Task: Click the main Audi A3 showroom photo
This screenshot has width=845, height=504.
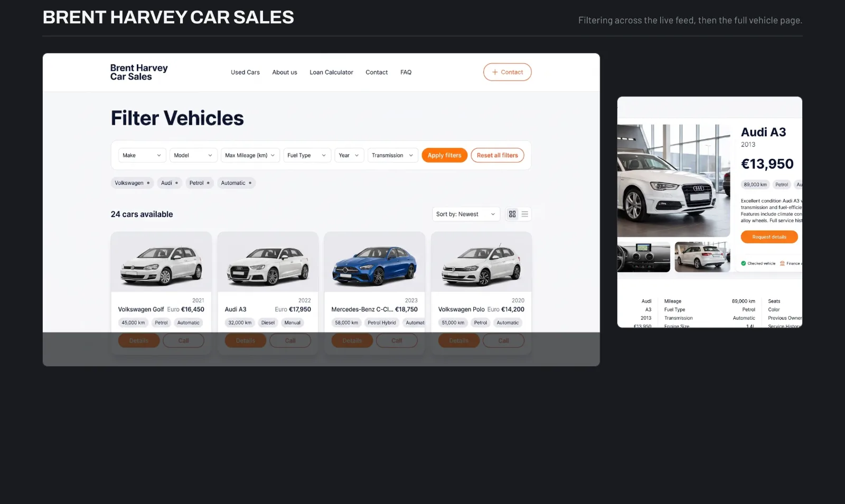Action: 674,180
